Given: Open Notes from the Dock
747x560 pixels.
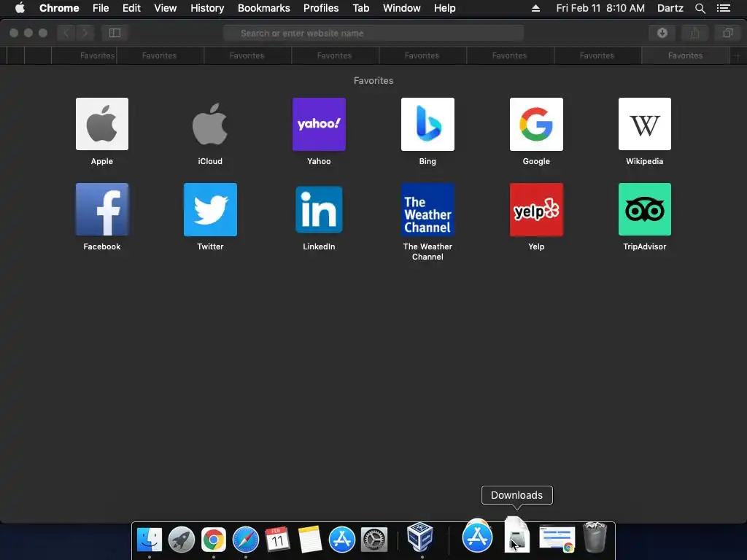Looking at the screenshot, I should coord(309,540).
